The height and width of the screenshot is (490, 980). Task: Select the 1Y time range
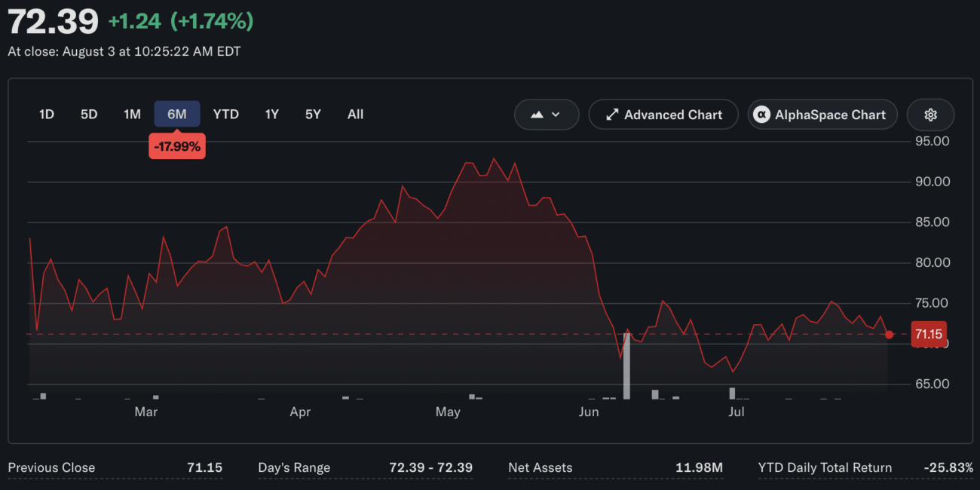click(272, 115)
